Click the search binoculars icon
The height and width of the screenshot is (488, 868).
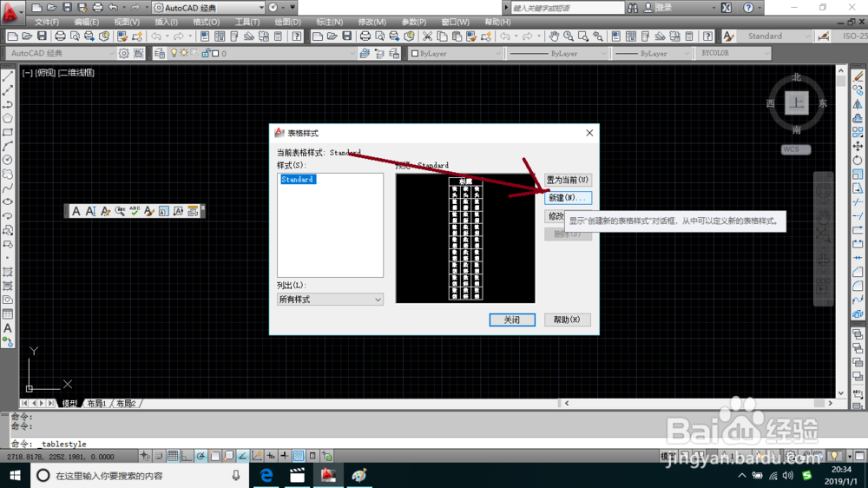coord(633,8)
